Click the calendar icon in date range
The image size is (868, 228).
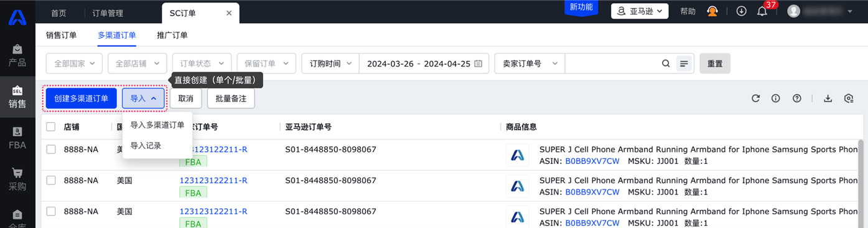pos(478,64)
